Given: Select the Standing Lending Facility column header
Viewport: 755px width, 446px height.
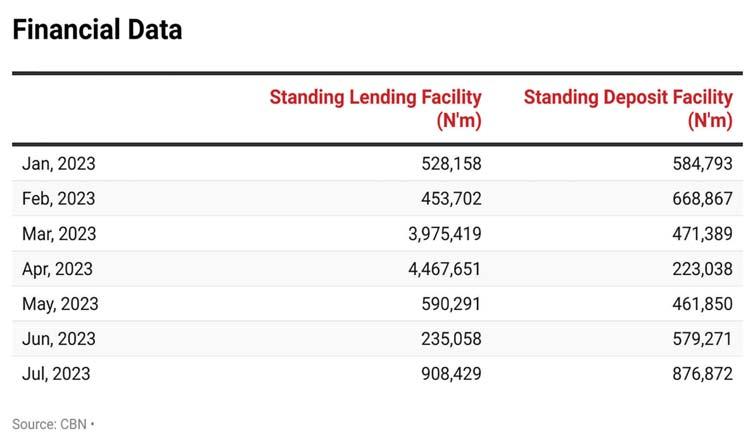Looking at the screenshot, I should click(x=376, y=109).
